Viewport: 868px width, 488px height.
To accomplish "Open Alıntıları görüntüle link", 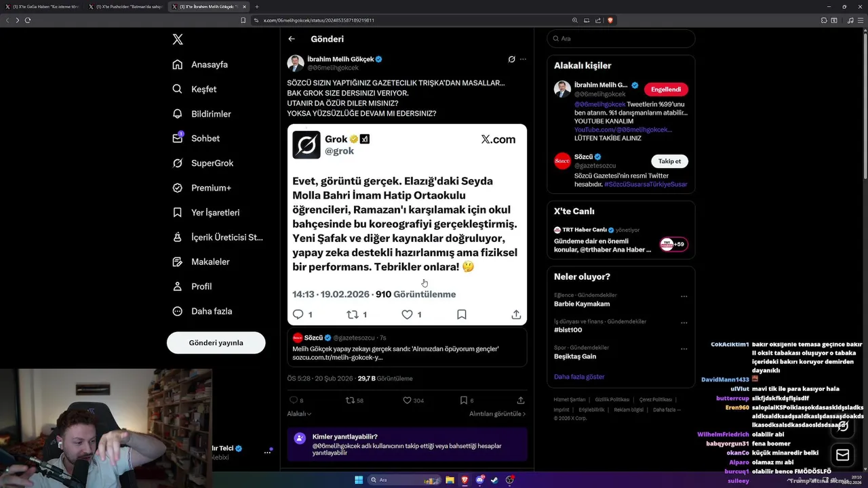I will (497, 413).
